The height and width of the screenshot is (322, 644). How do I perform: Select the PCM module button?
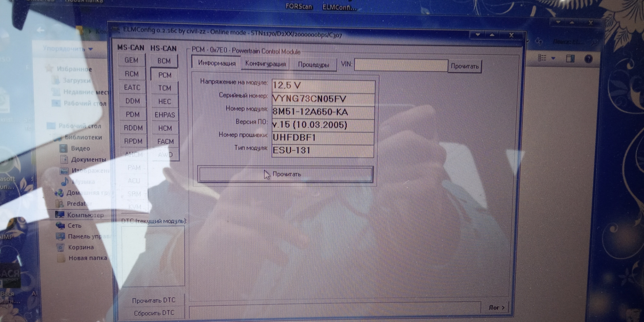(x=165, y=75)
